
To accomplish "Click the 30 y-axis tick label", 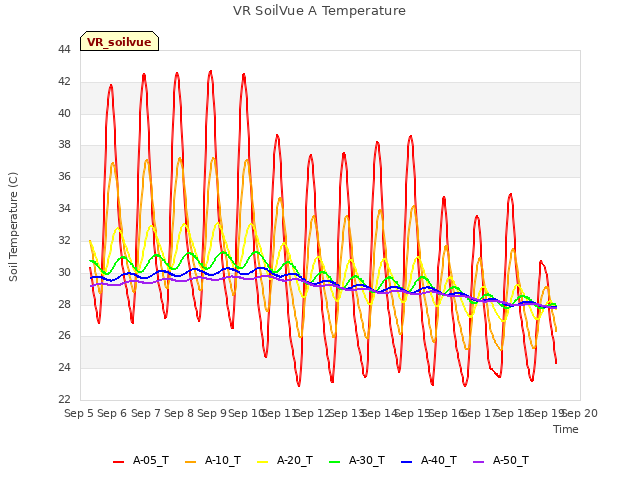I will pos(64,272).
